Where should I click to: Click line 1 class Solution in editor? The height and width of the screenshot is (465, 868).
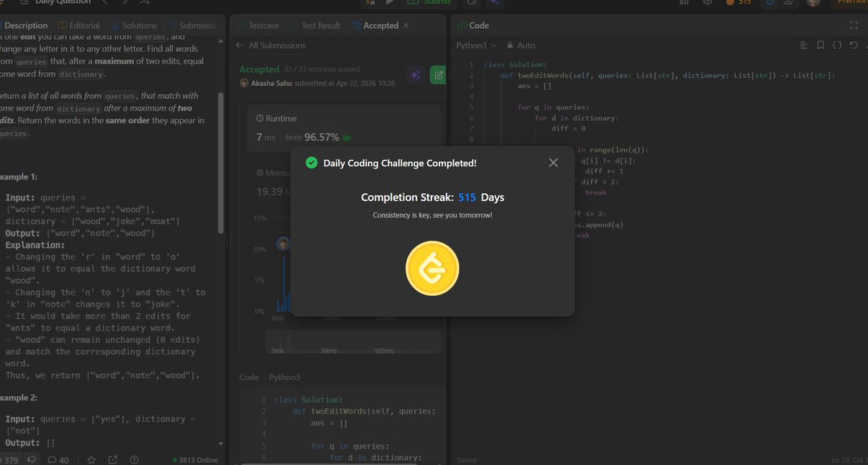coord(515,64)
